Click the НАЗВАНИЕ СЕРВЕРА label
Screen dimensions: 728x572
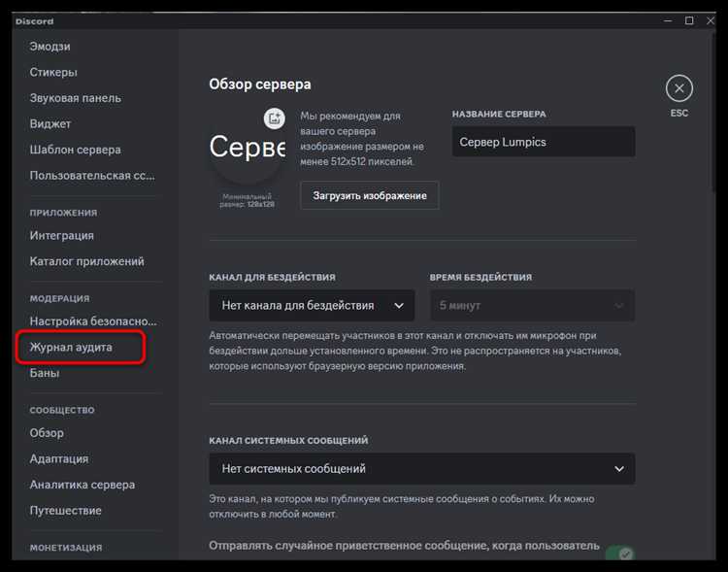point(499,114)
